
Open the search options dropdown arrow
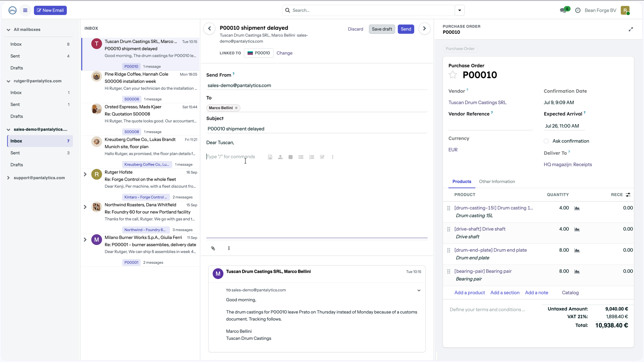click(x=460, y=10)
